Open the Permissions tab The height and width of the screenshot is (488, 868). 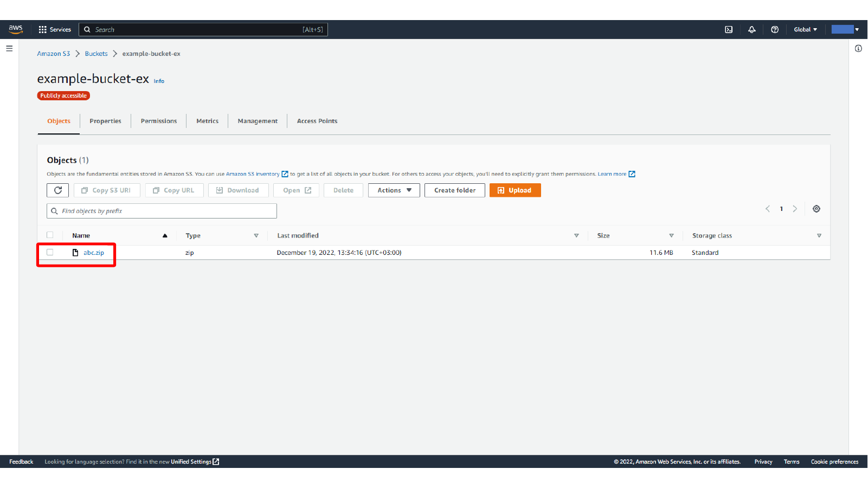pos(159,121)
